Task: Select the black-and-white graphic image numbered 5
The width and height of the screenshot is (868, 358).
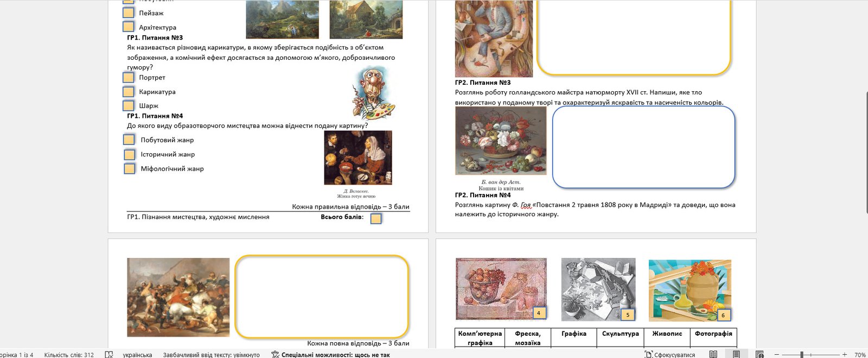Action: [598, 289]
